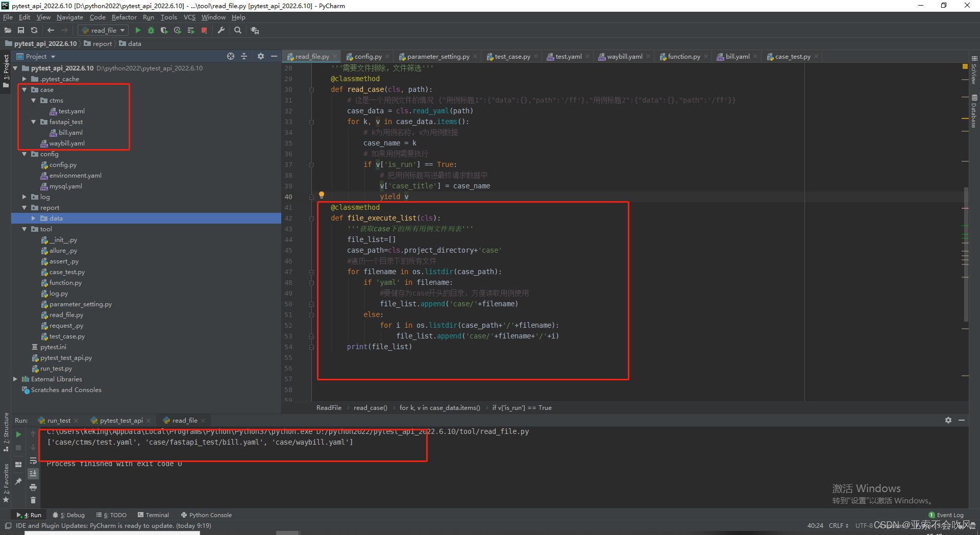
Task: Switch to waybill.yaml editor tab
Action: (624, 57)
